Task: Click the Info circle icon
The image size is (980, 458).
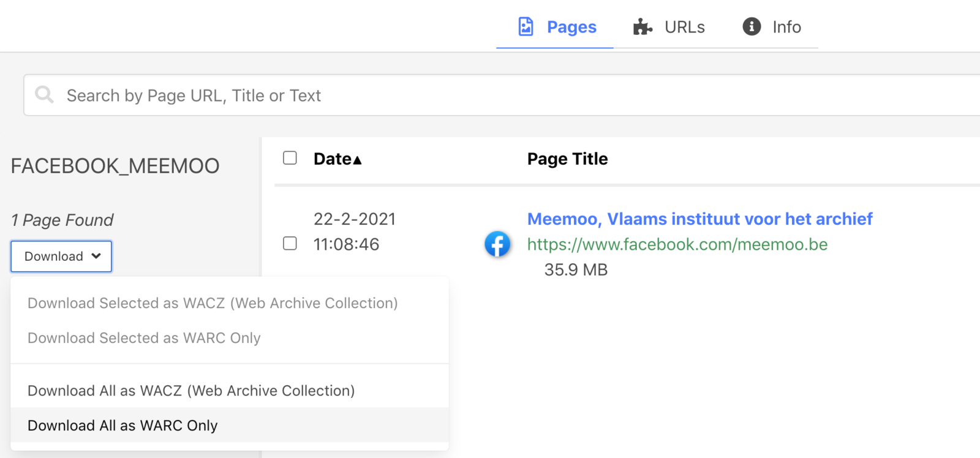Action: point(752,26)
